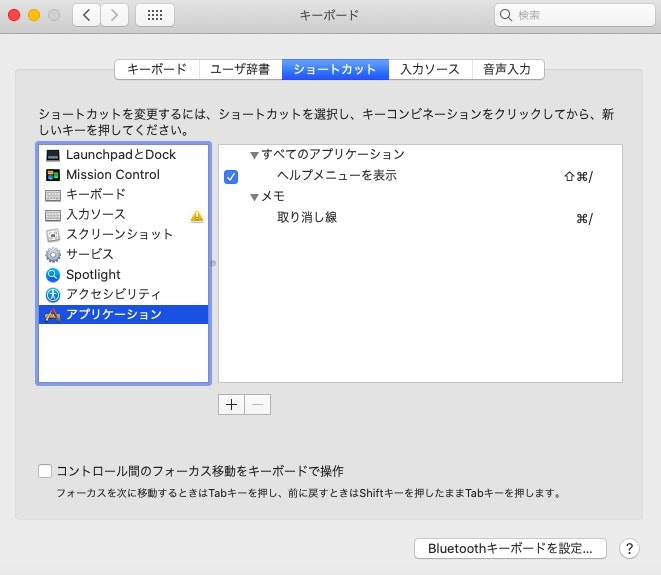Select LaunchpadとDock category row

(124, 155)
